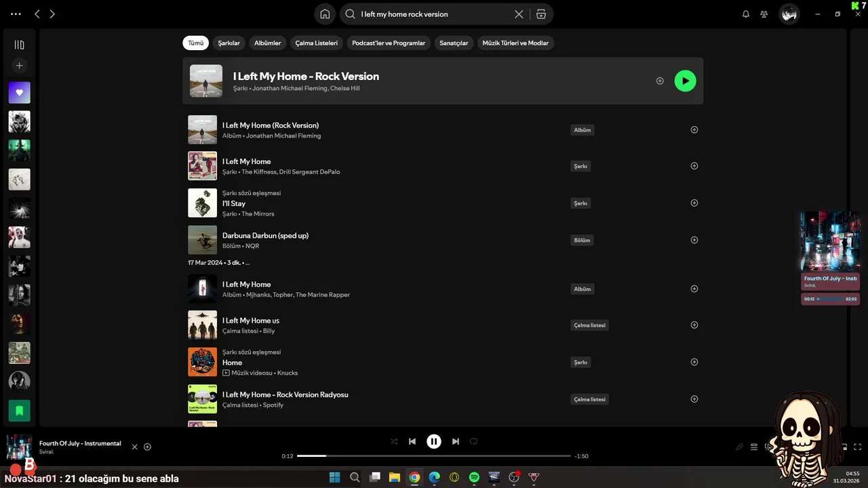Go to Spotify Home button

tap(325, 14)
